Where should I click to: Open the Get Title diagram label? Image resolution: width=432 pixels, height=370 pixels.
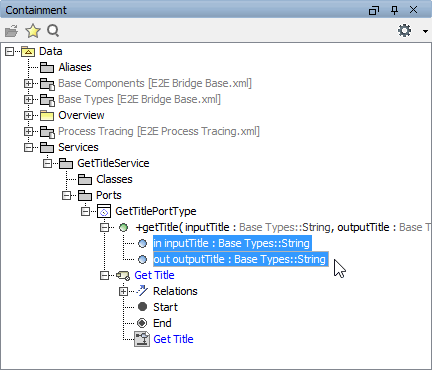click(x=173, y=339)
